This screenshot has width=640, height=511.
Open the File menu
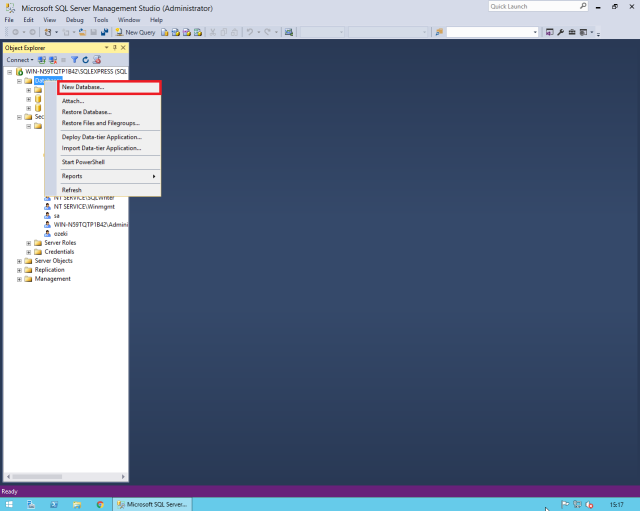click(9, 20)
